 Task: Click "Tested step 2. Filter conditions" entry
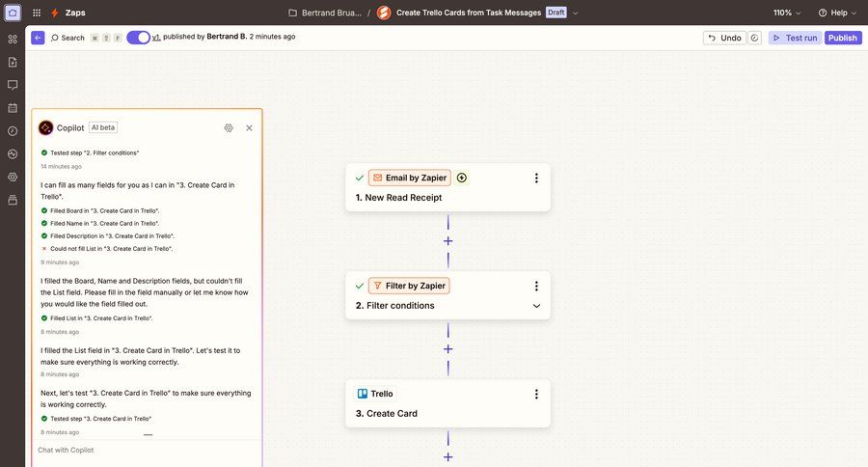[95, 152]
